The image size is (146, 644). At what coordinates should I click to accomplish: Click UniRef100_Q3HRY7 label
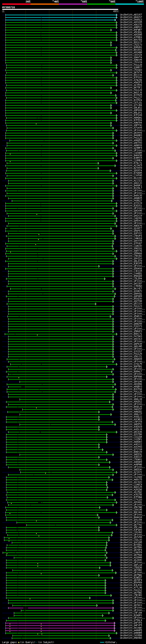coord(131,67)
